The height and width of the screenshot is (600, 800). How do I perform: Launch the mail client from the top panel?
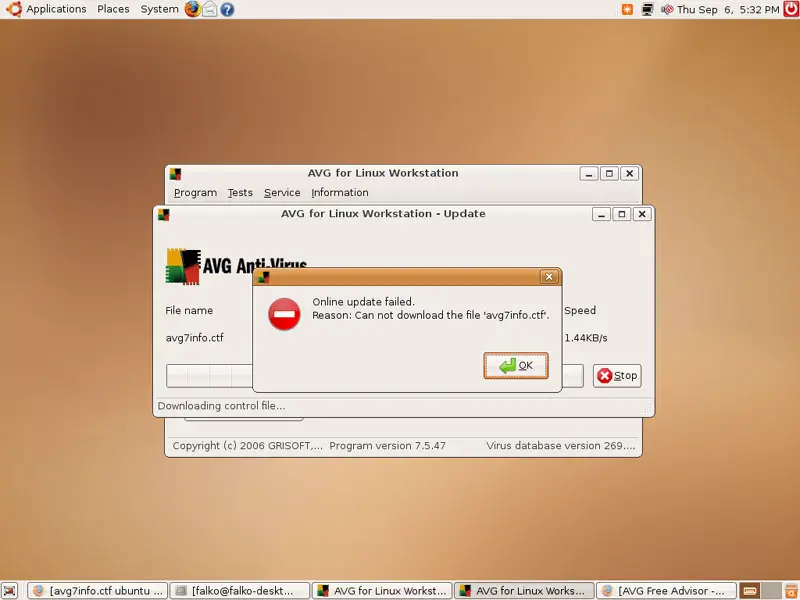(210, 9)
